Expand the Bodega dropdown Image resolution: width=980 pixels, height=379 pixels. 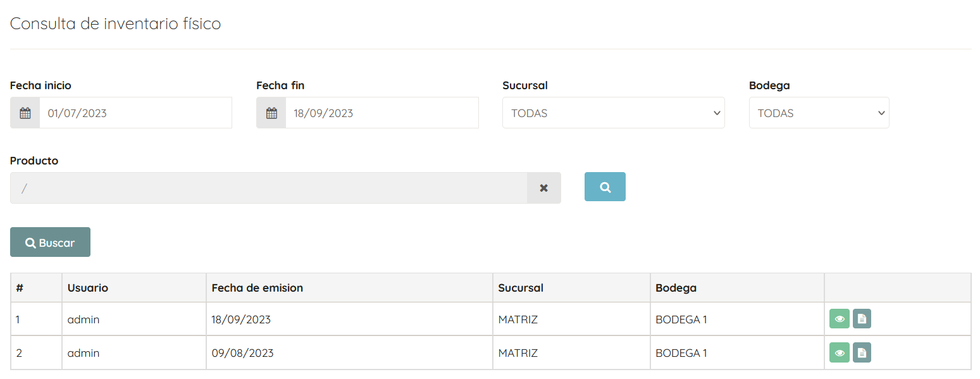[x=819, y=113]
